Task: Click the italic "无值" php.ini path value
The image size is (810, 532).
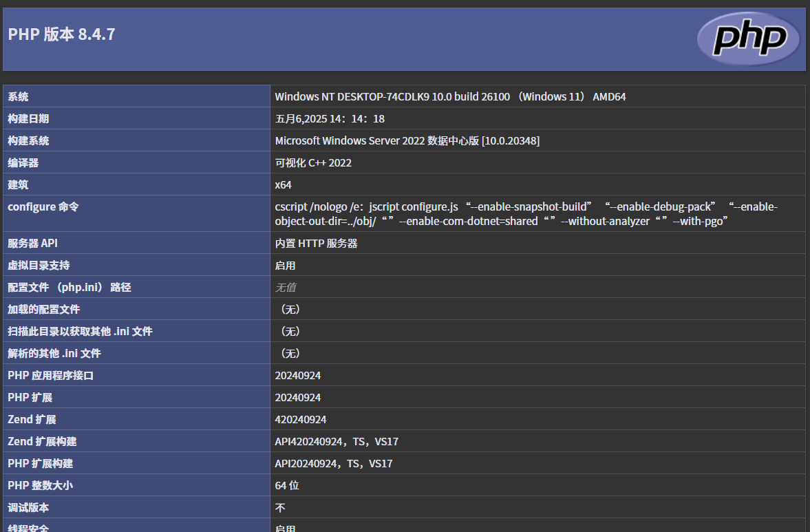Action: click(286, 287)
